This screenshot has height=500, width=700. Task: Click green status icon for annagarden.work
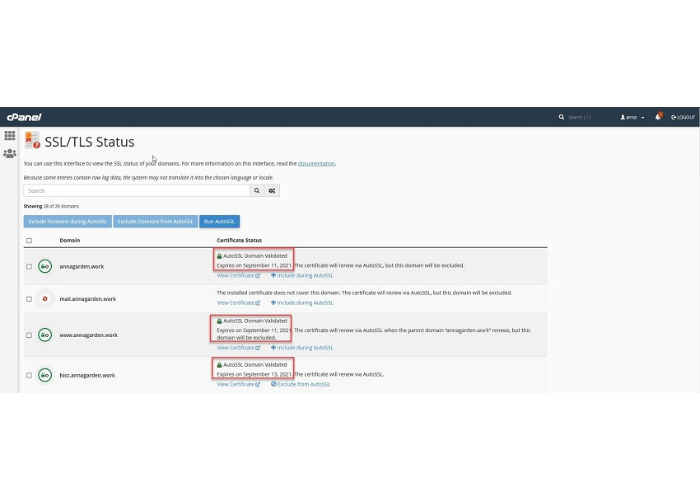coord(45,266)
